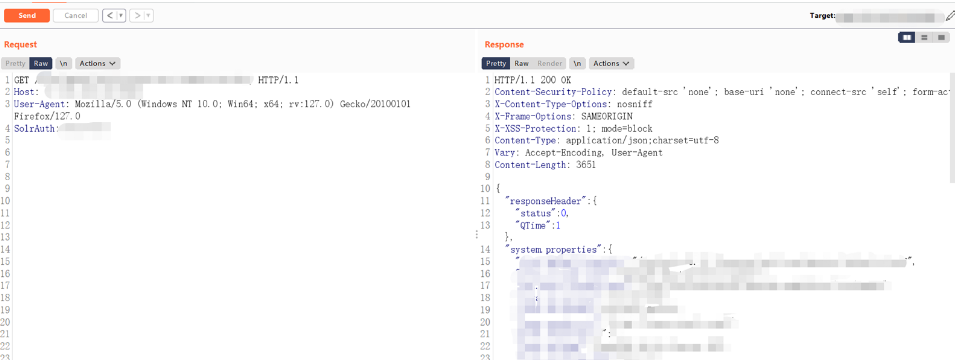Open the Render tab in Response
955x360 pixels.
(549, 63)
